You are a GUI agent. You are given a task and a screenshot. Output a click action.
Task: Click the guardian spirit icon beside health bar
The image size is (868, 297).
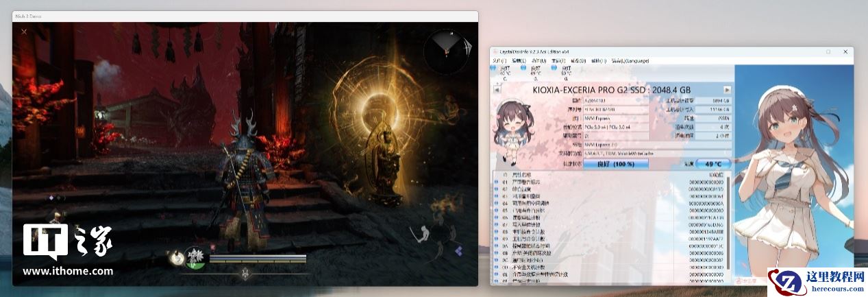[x=195, y=257]
